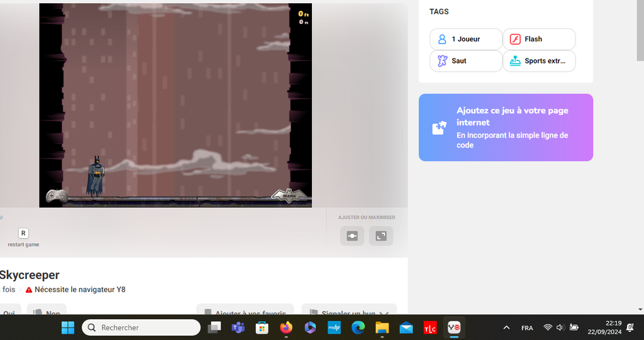644x340 pixels.
Task: Show hidden system tray icons
Action: (x=506, y=327)
